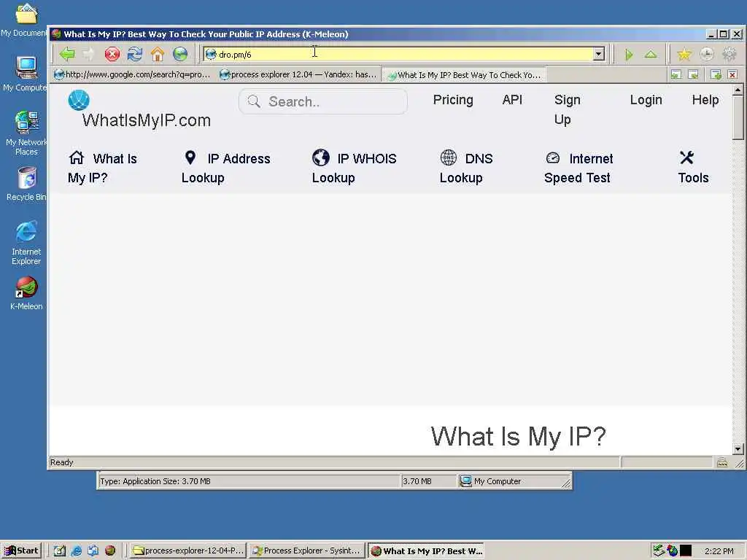Click the green Go play arrow
This screenshot has width=747, height=560.
click(x=629, y=55)
